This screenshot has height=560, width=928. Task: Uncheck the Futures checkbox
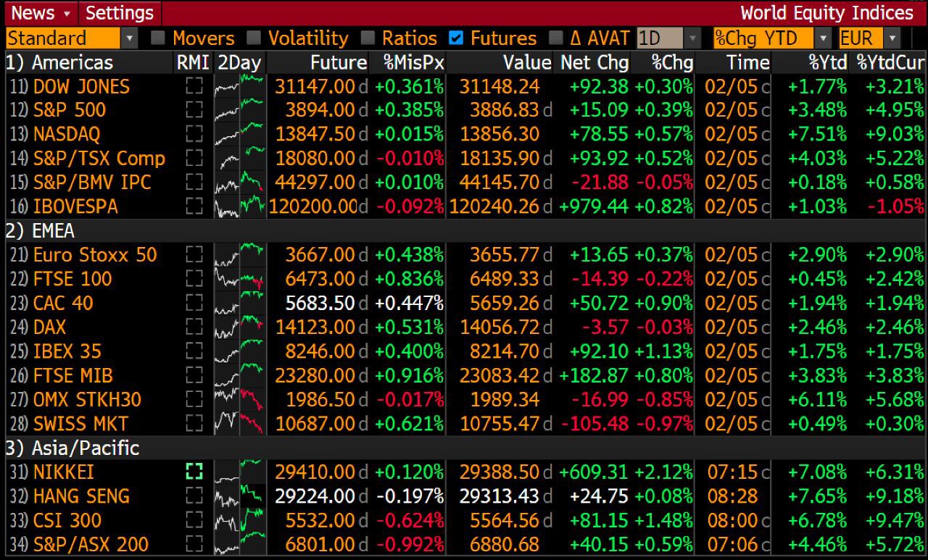click(456, 38)
